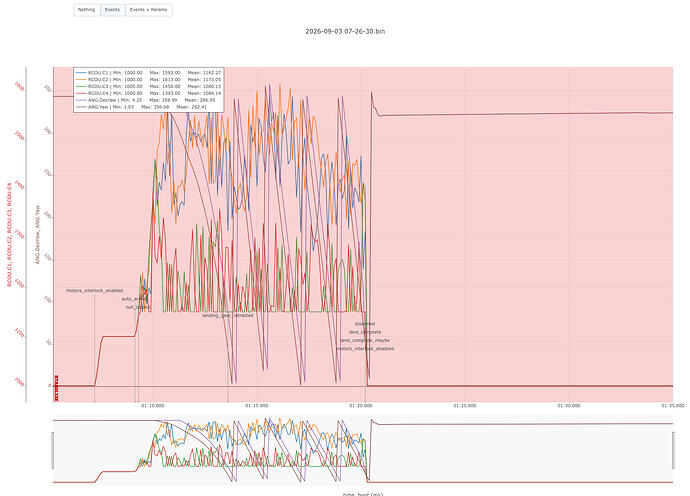Toggle RCOU.C1 trace in the legend
The width and height of the screenshot is (690, 496).
pos(149,73)
